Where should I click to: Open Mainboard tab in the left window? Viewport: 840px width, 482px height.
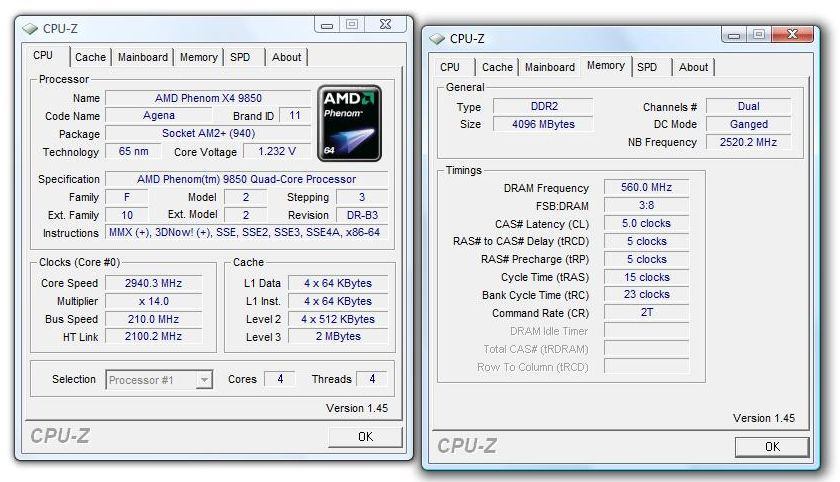point(142,57)
